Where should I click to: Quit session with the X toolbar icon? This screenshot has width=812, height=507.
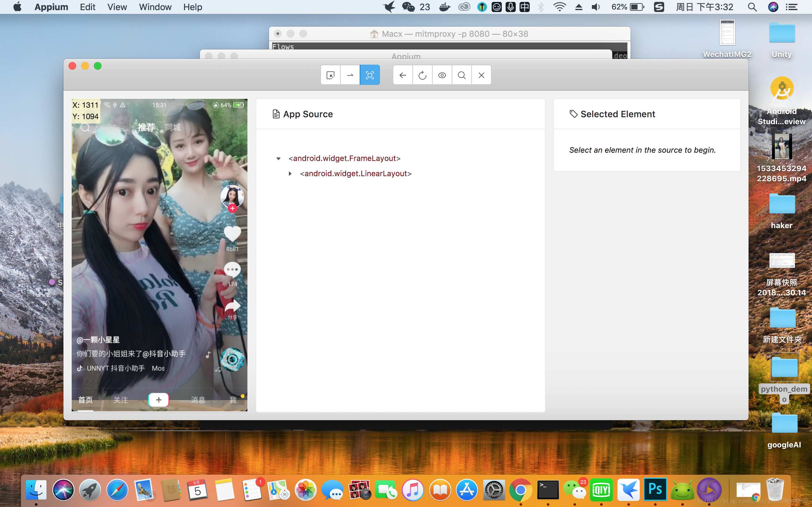(x=481, y=75)
